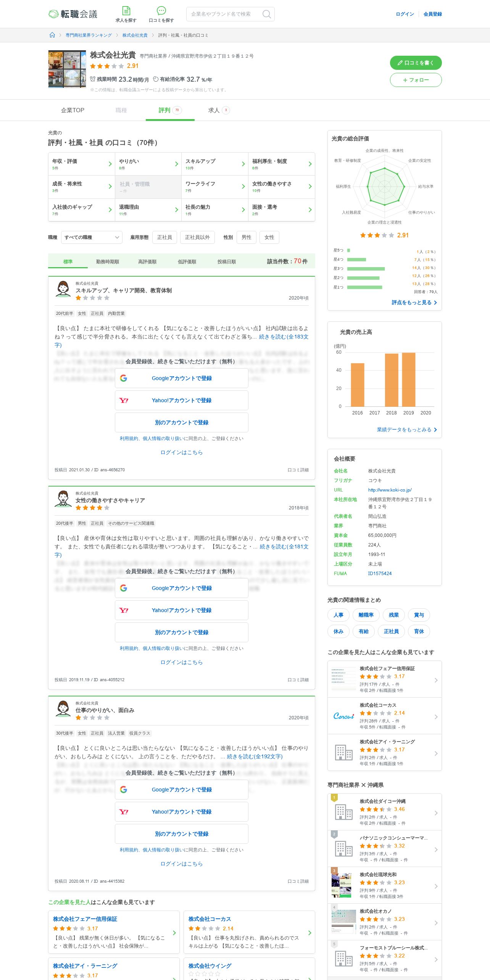This screenshot has width=490, height=980.
Task: Click Google icon in 仕事のやりがい review
Action: tap(124, 790)
